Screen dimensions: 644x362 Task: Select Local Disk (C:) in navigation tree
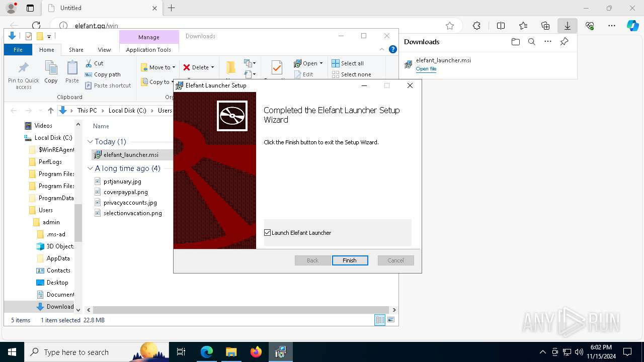pyautogui.click(x=53, y=138)
